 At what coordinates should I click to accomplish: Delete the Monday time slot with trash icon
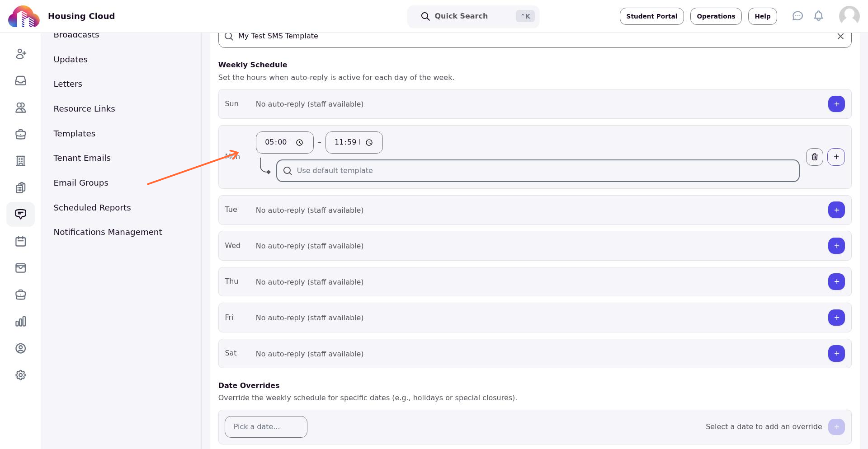[x=815, y=157]
